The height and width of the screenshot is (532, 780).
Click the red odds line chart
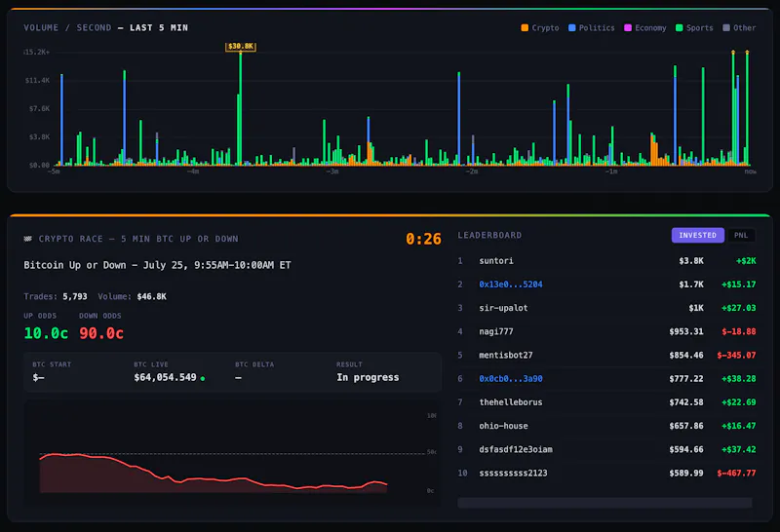214,473
